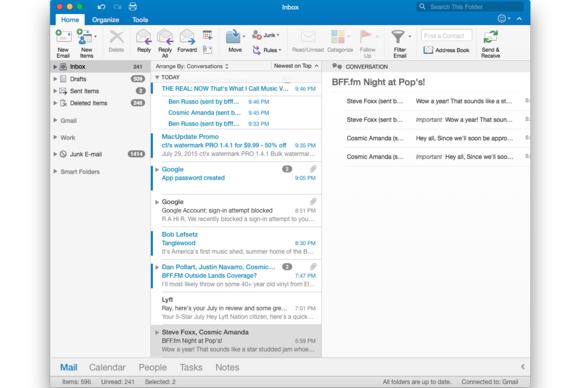Switch to the Calendar view
580x388 pixels.
107,367
